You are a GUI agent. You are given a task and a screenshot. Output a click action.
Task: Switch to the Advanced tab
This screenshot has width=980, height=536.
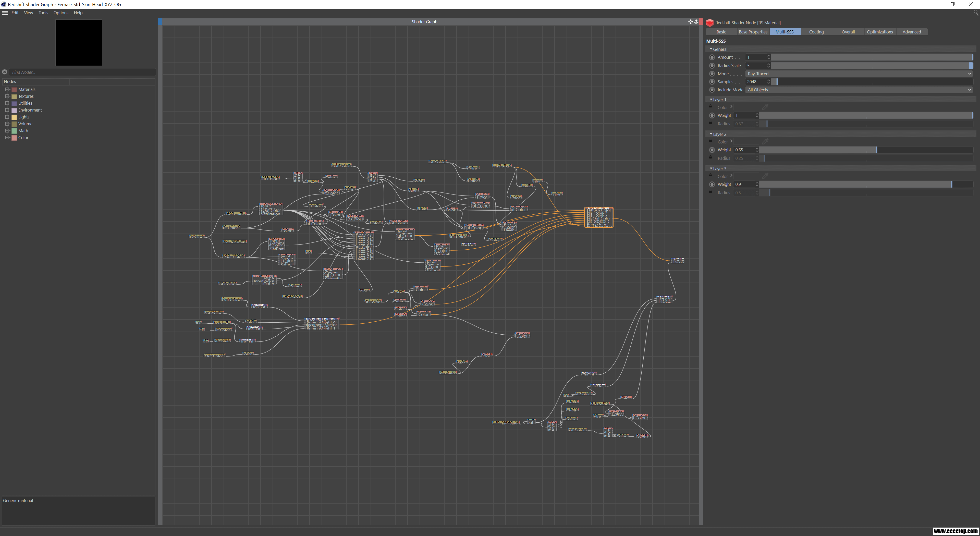pos(912,32)
